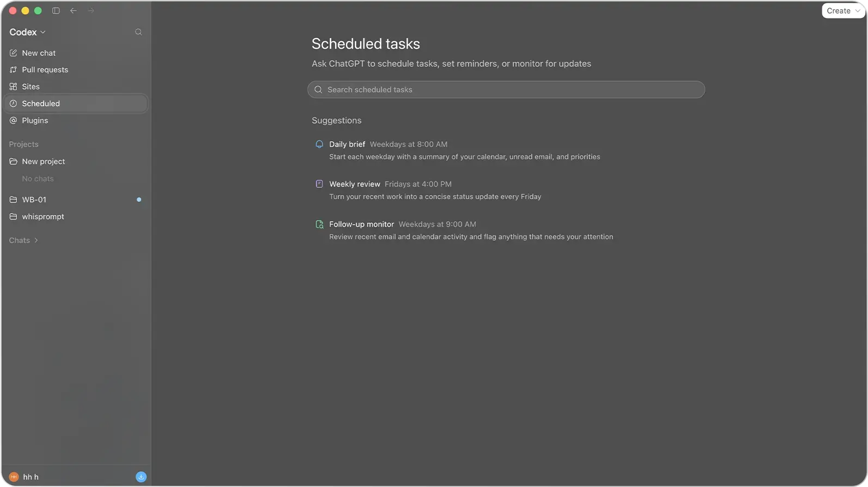
Task: Open the WB-01 project
Action: point(76,199)
